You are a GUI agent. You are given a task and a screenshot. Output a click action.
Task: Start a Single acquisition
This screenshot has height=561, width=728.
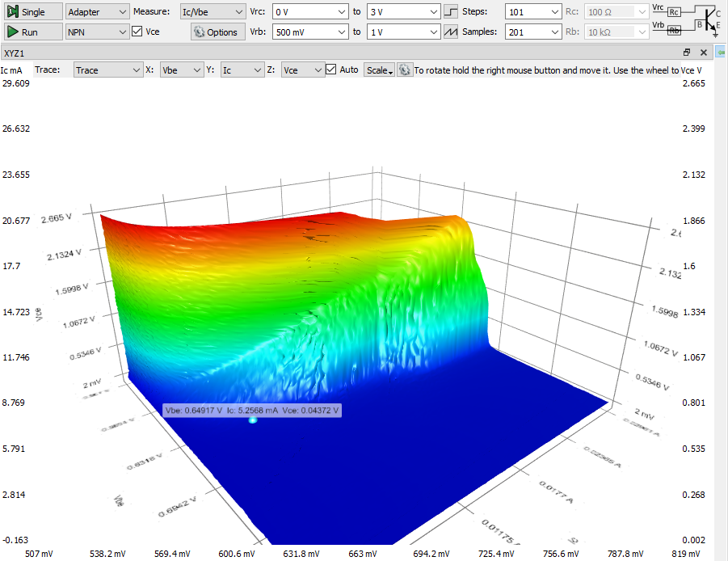tap(33, 11)
